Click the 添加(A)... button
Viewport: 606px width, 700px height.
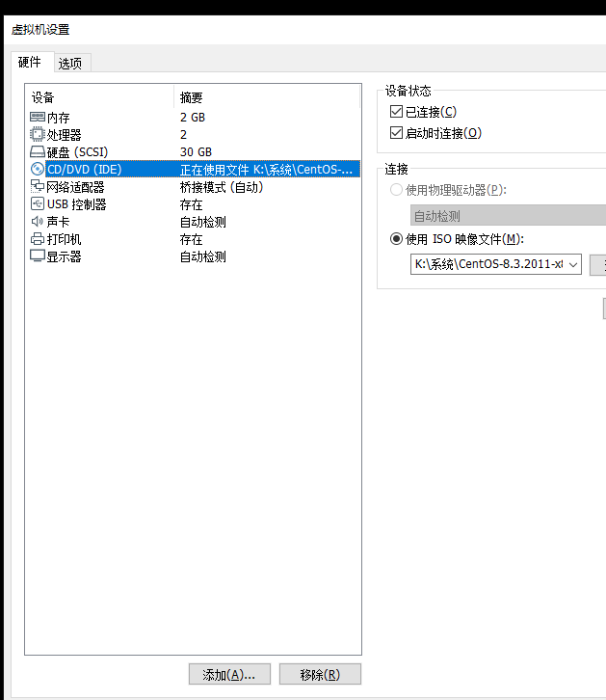coord(229,674)
